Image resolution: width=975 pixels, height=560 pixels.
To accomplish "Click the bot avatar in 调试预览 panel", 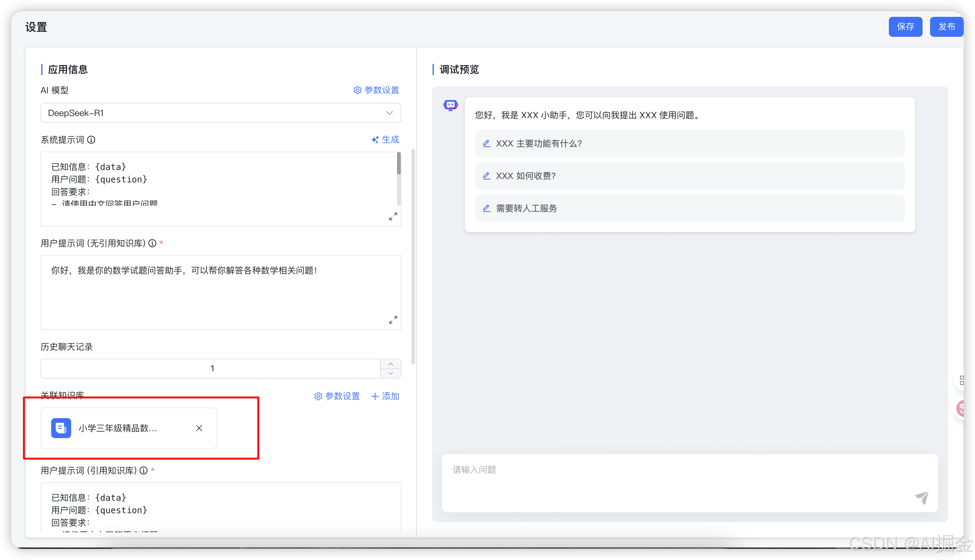I will [450, 105].
